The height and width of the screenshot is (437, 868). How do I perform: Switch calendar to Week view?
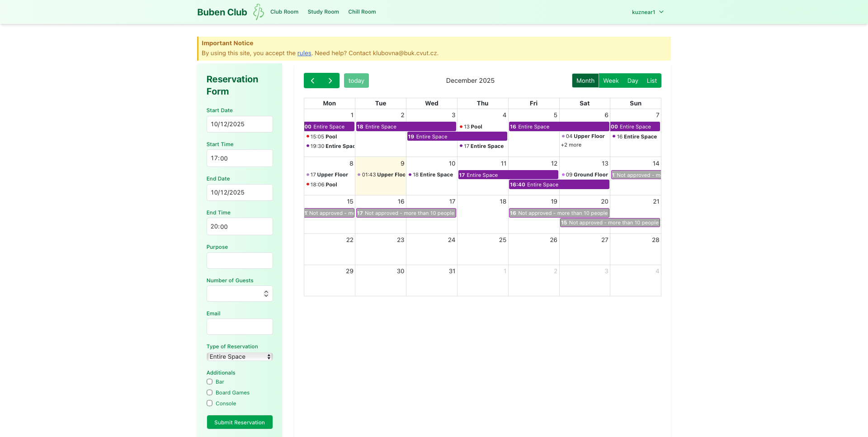click(x=611, y=81)
